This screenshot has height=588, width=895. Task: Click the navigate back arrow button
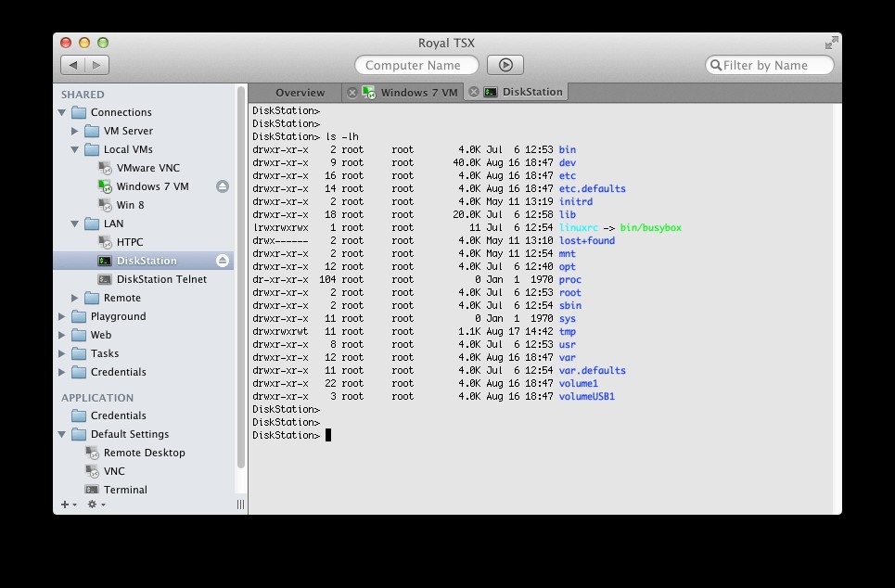tap(73, 65)
